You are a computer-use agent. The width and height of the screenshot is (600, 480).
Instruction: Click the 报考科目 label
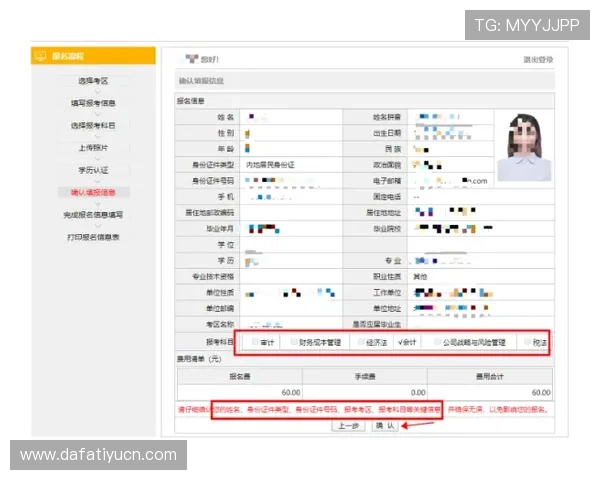(220, 342)
